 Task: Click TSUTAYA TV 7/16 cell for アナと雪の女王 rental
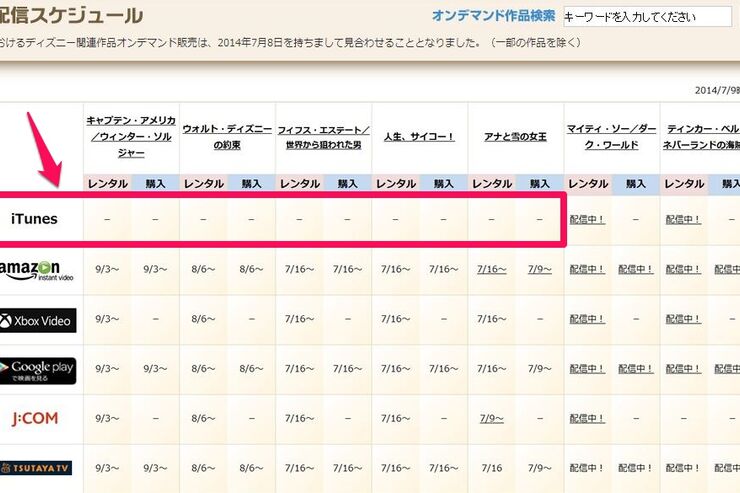[x=491, y=468]
